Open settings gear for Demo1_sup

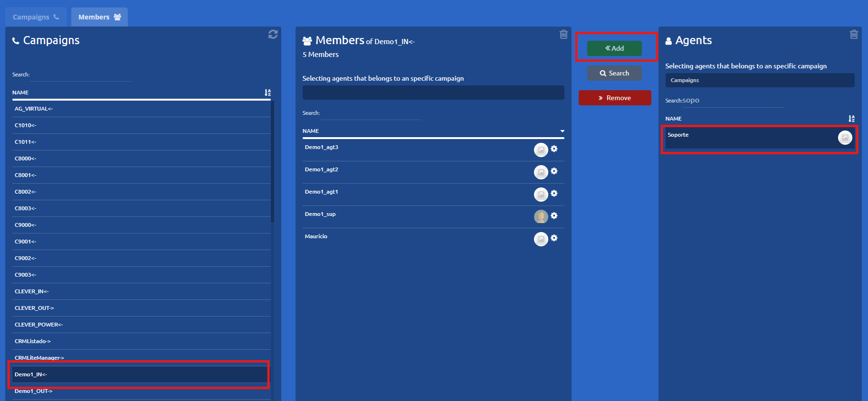click(554, 216)
